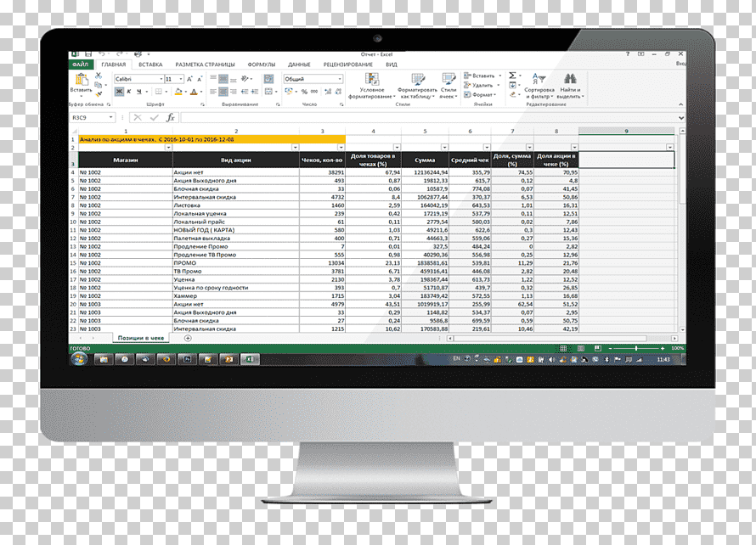Open filter dropdown for Магазин column
Viewport: 756px width, 545px height.
click(168, 148)
